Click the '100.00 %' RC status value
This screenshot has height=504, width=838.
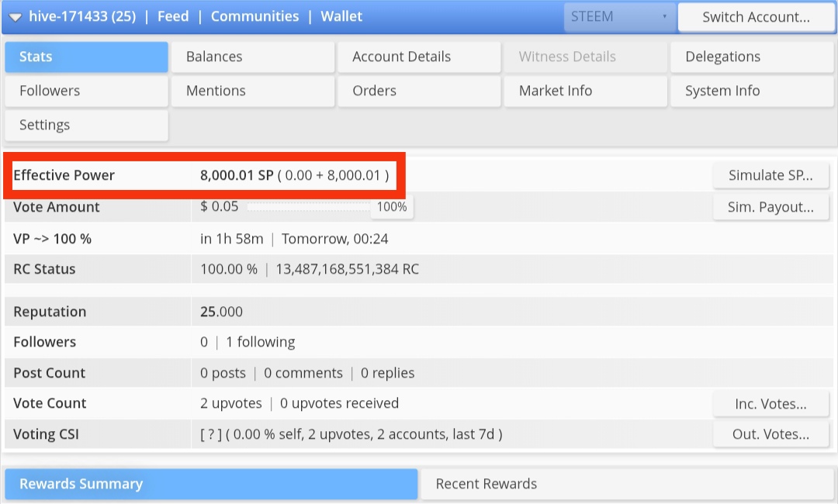tap(229, 269)
